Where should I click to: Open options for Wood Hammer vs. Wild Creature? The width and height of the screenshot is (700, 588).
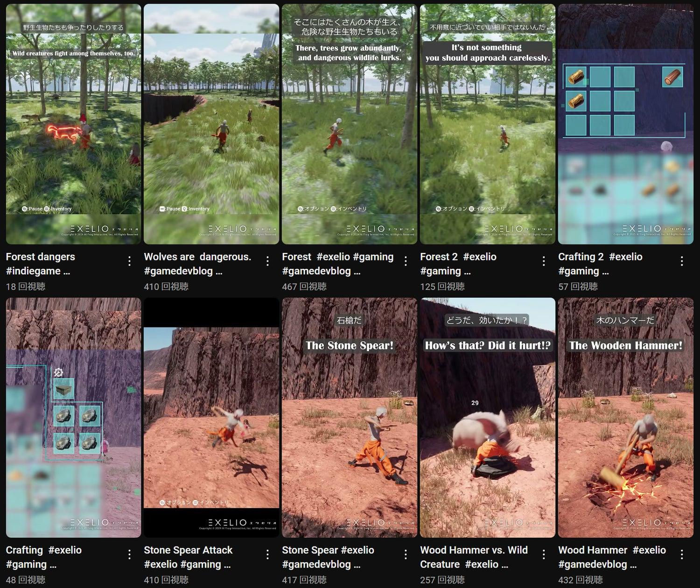(x=544, y=554)
